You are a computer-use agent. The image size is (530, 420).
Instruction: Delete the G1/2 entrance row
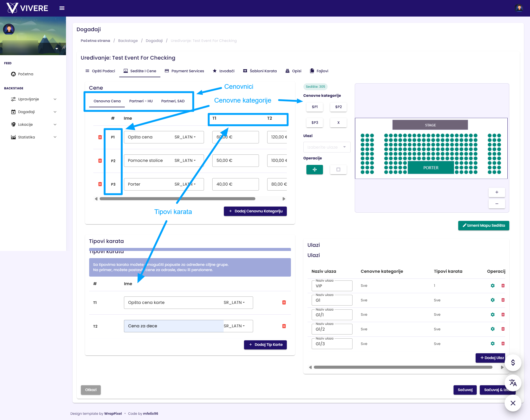click(x=503, y=329)
